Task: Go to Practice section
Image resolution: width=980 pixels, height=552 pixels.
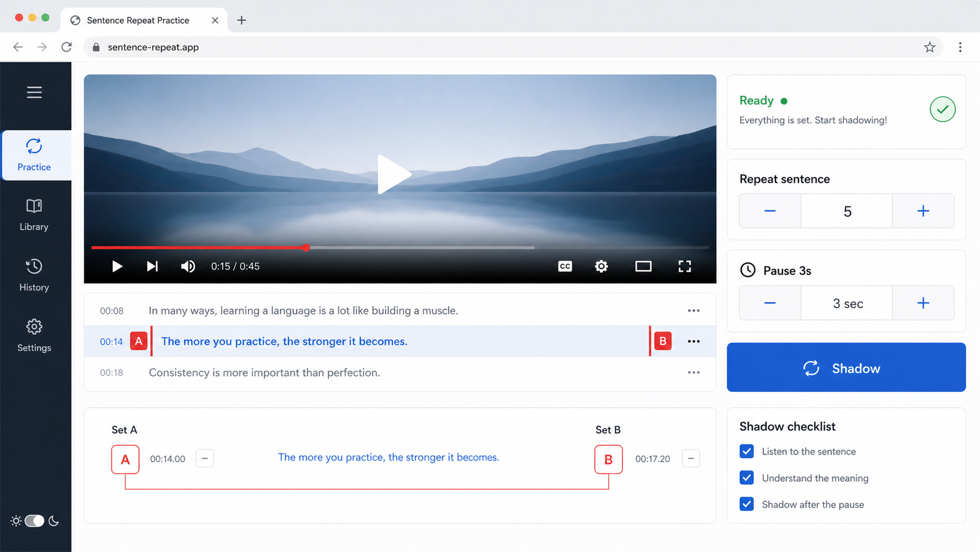Action: [35, 155]
